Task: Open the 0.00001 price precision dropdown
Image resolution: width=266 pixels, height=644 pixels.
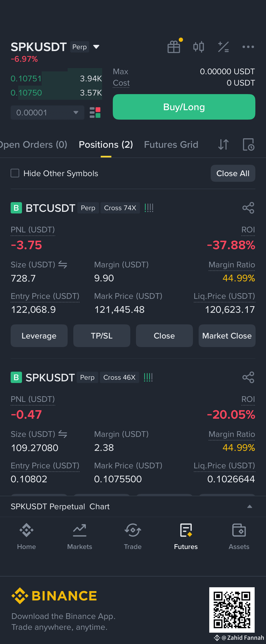Action: pyautogui.click(x=48, y=113)
